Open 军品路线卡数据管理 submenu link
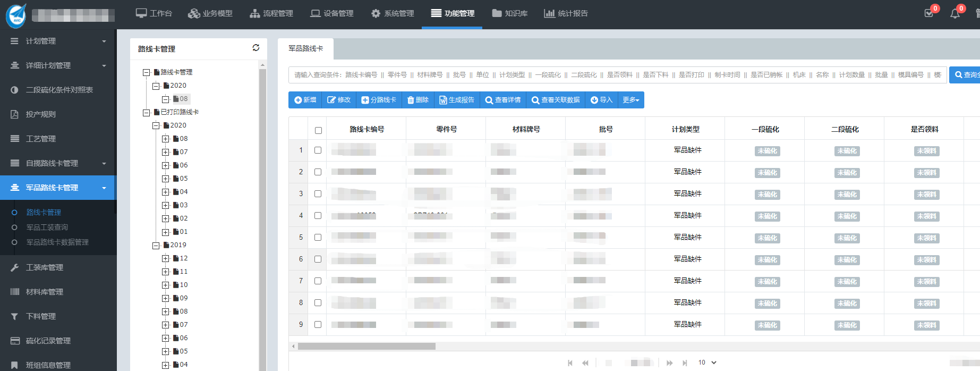This screenshot has width=980, height=371. tap(57, 242)
